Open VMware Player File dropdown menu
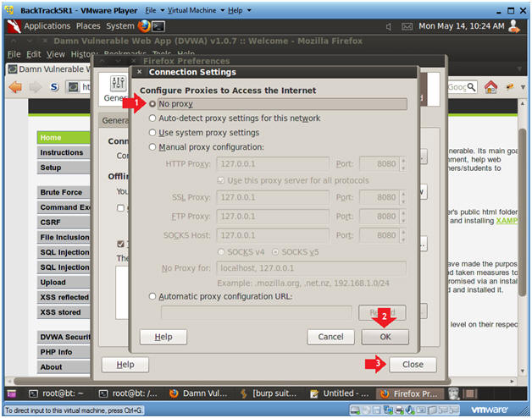The height and width of the screenshot is (418, 532). [155, 10]
